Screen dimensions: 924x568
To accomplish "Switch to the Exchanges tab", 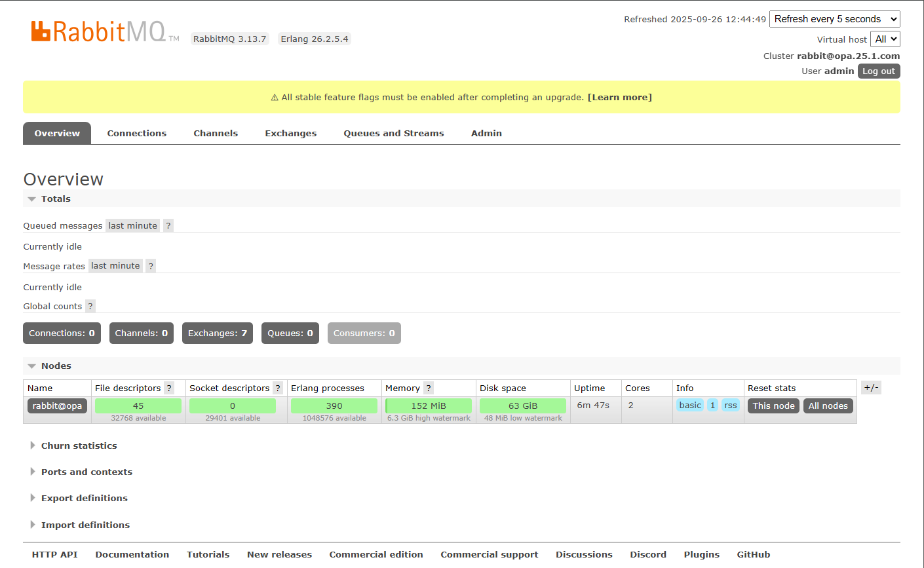I will (290, 133).
